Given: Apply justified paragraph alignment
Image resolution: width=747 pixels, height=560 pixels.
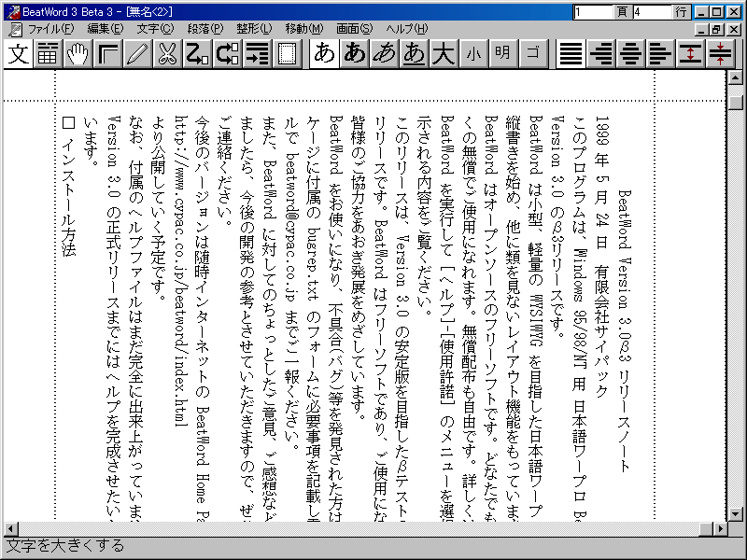Looking at the screenshot, I should [x=571, y=53].
